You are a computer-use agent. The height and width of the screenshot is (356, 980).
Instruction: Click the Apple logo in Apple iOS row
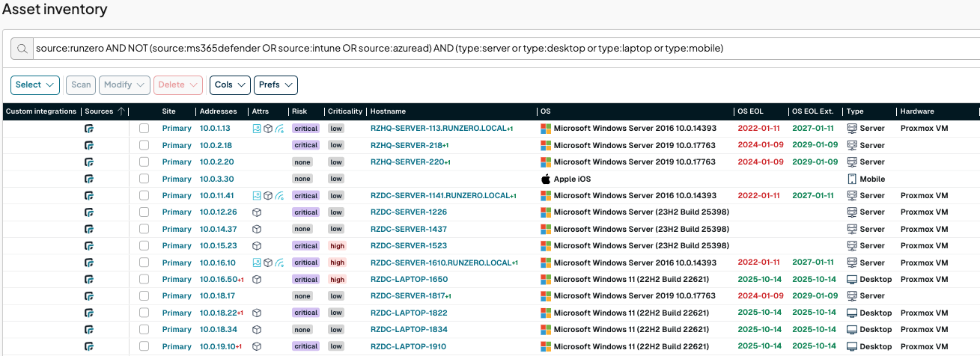pyautogui.click(x=546, y=179)
